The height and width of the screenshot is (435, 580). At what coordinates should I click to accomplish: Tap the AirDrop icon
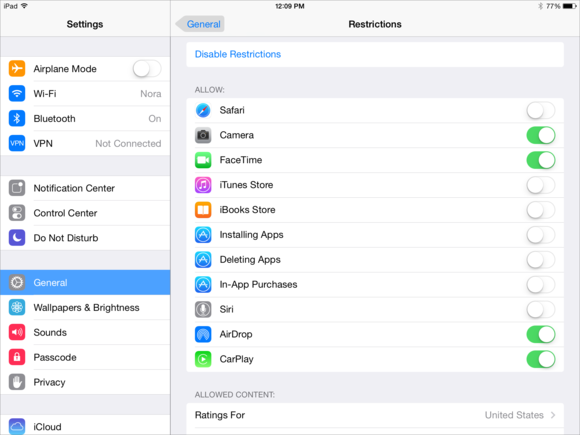point(203,334)
